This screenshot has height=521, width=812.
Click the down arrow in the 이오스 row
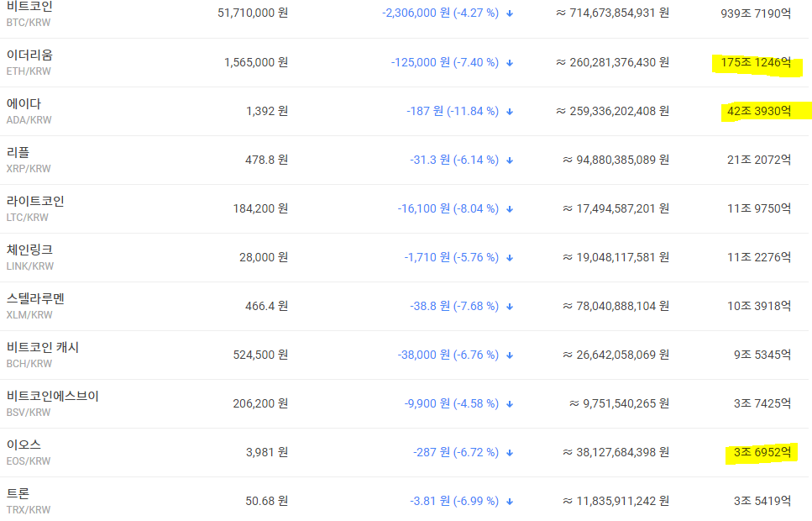click(x=510, y=453)
